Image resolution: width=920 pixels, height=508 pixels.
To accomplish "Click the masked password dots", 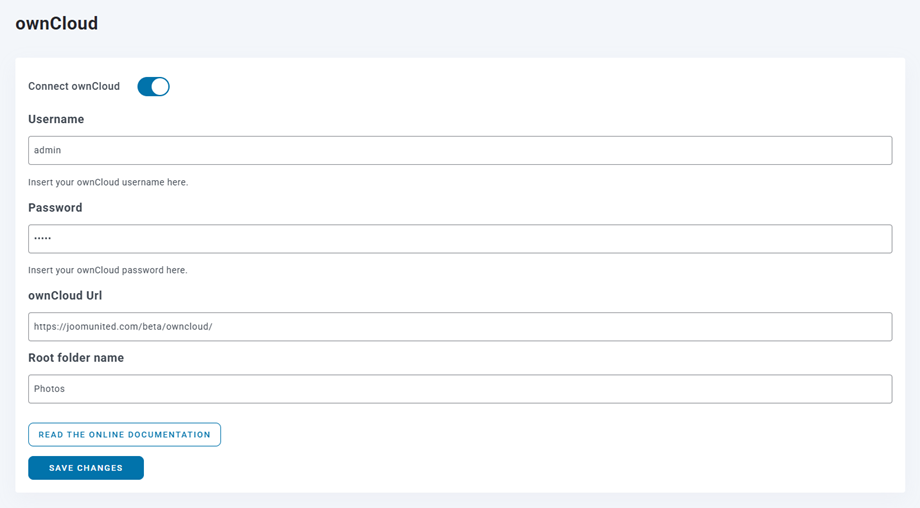I will (42, 239).
